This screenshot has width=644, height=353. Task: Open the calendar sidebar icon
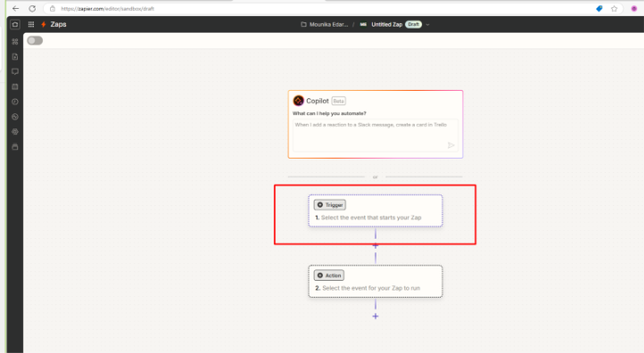pyautogui.click(x=15, y=86)
